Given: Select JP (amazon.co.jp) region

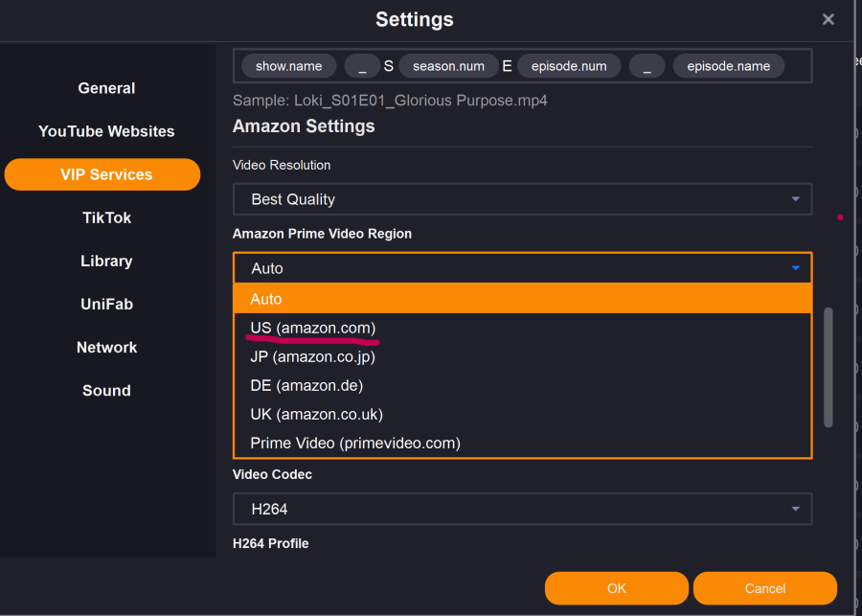Looking at the screenshot, I should [x=522, y=356].
